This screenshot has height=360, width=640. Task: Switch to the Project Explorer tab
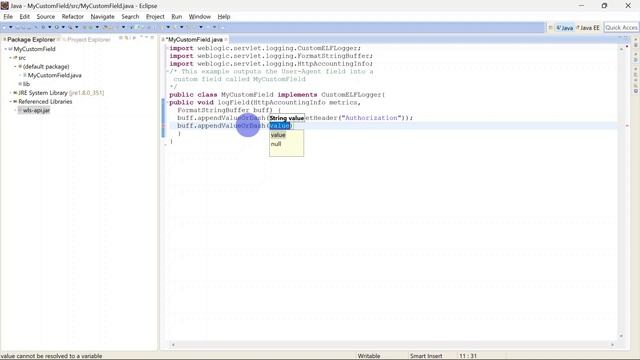tap(89, 40)
